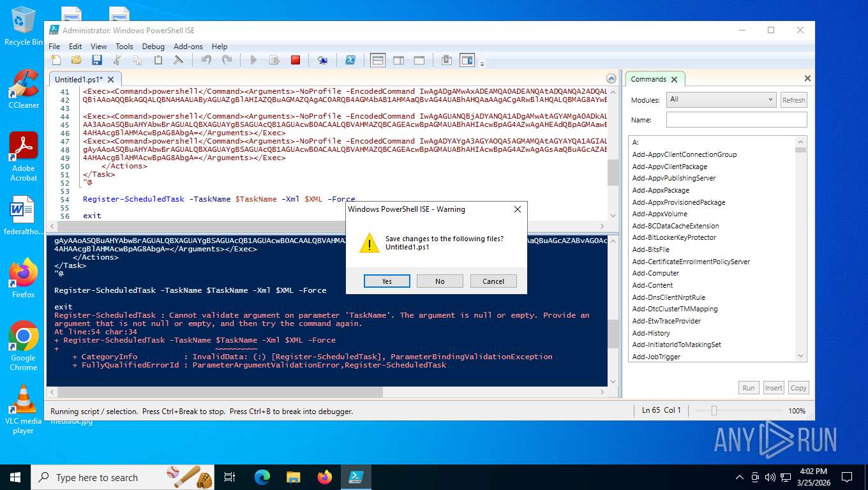Focus the Name input field
868x490 pixels.
[x=737, y=119]
